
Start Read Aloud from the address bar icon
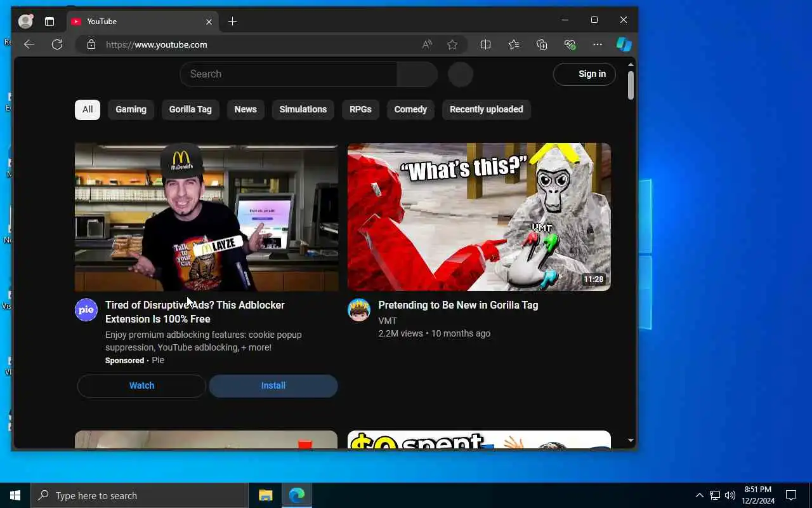click(x=427, y=44)
